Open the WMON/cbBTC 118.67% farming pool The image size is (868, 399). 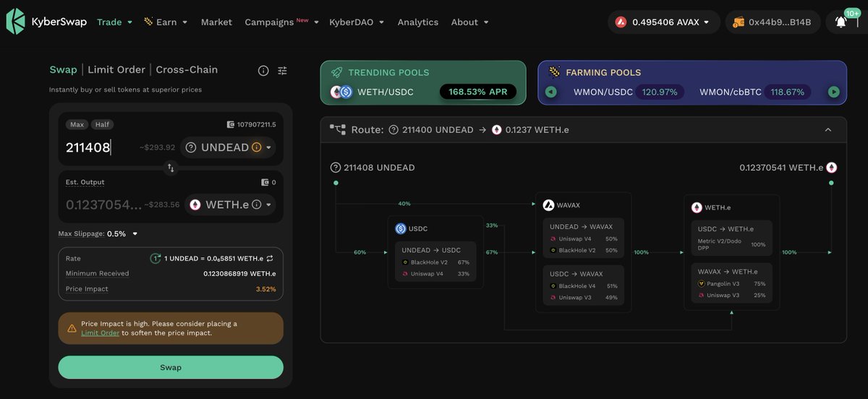coord(754,92)
